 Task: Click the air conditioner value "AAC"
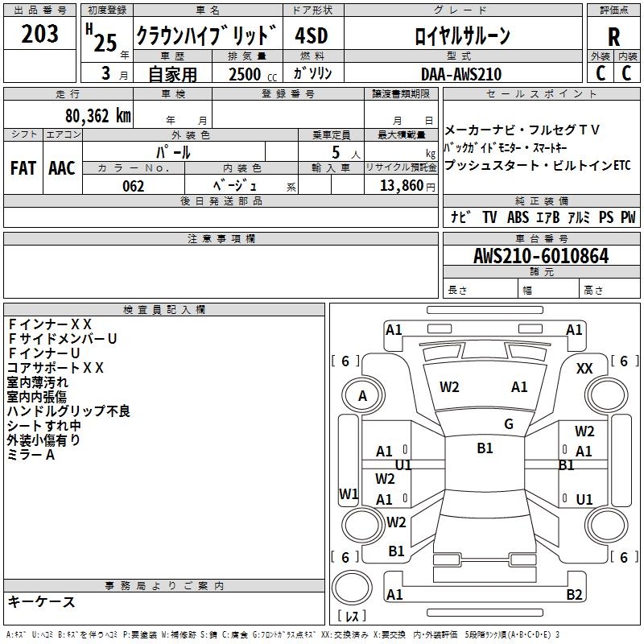[62, 168]
